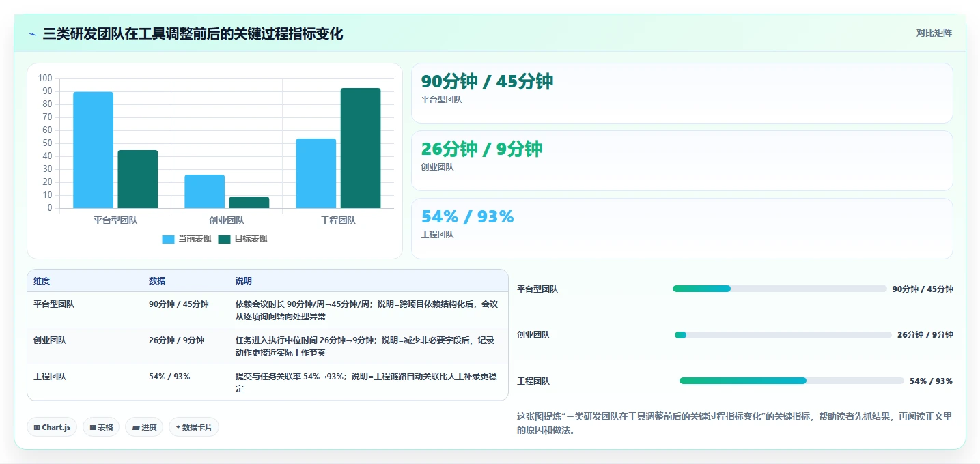Click 26分钟 / 9分钟 value beside progress bar
Image resolution: width=980 pixels, height=464 pixels.
click(925, 335)
